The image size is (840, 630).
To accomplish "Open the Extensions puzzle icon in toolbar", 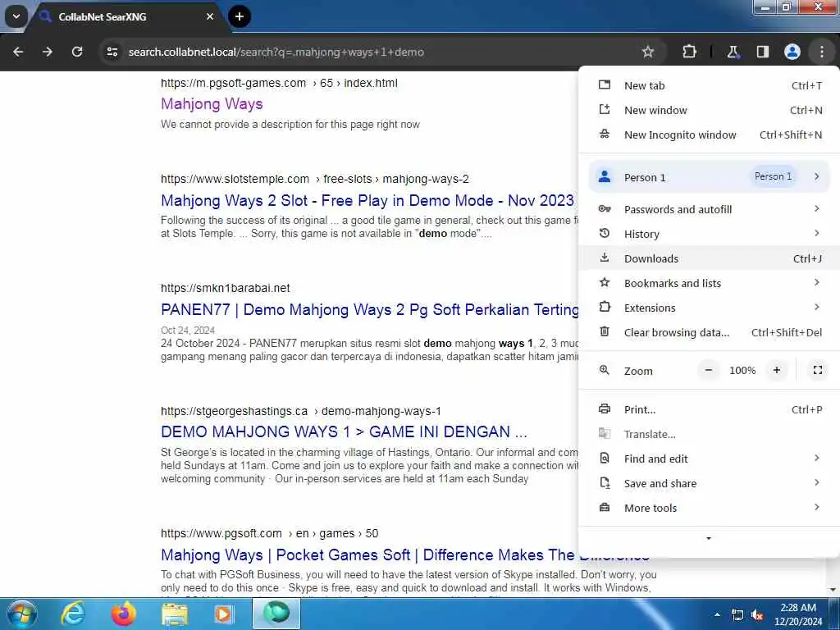I will coord(689,52).
